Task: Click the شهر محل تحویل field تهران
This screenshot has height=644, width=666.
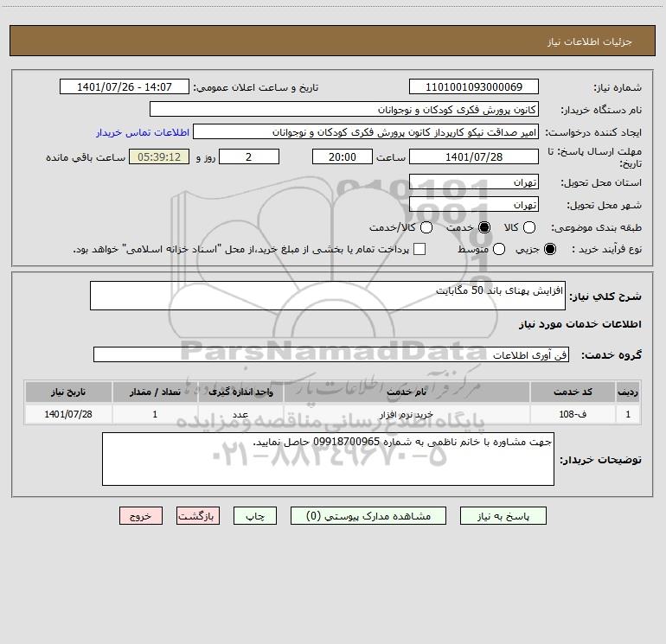Action: 474,205
